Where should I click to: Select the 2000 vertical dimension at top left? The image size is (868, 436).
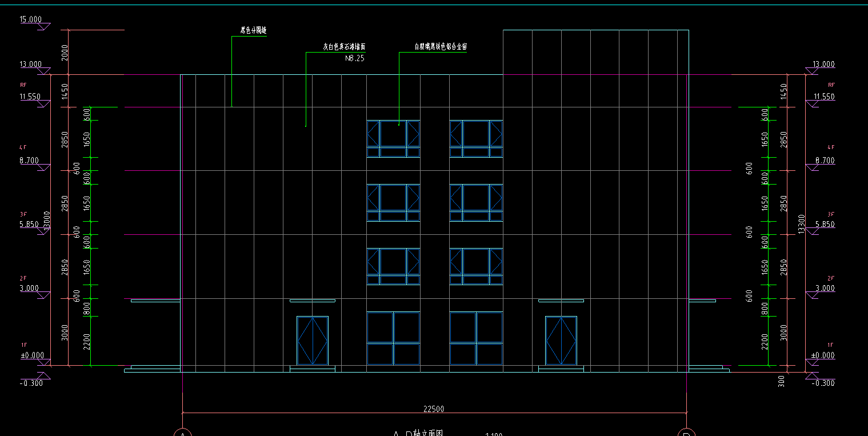(x=65, y=52)
